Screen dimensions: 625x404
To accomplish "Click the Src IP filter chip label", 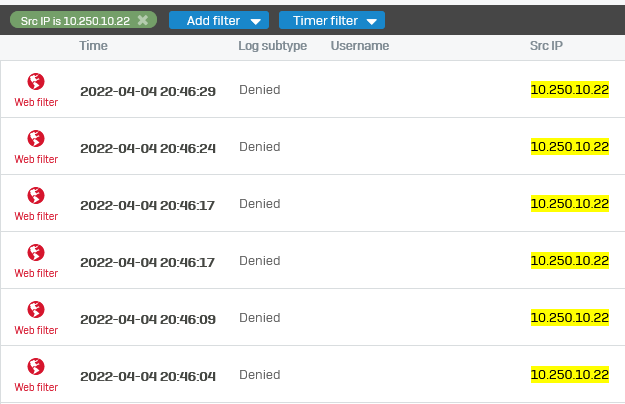I will pyautogui.click(x=75, y=21).
